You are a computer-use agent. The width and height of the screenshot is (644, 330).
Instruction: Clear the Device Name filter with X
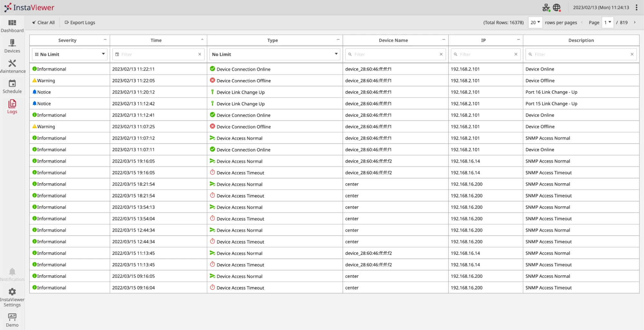point(441,54)
